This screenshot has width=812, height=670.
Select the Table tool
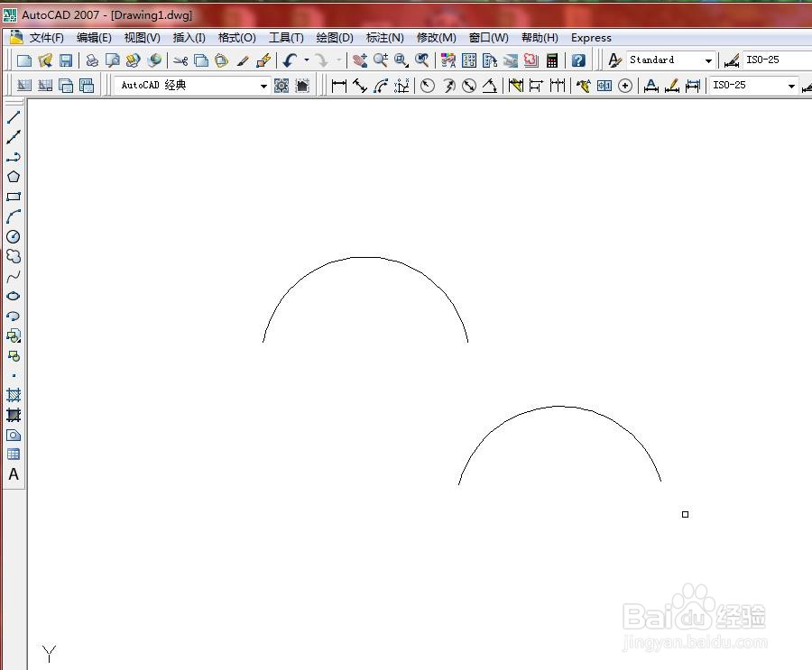pyautogui.click(x=14, y=454)
